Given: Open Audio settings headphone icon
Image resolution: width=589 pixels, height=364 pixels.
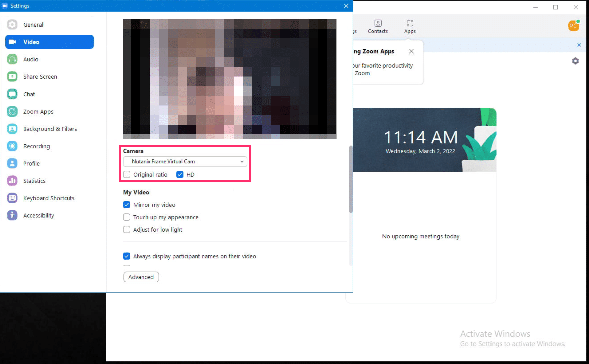Looking at the screenshot, I should [x=12, y=59].
